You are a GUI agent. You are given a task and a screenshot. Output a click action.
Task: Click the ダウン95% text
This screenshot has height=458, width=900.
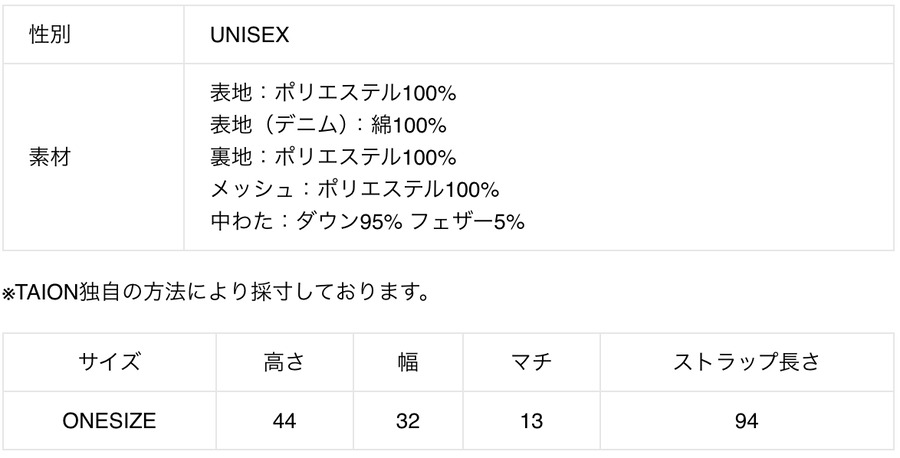pos(349,221)
